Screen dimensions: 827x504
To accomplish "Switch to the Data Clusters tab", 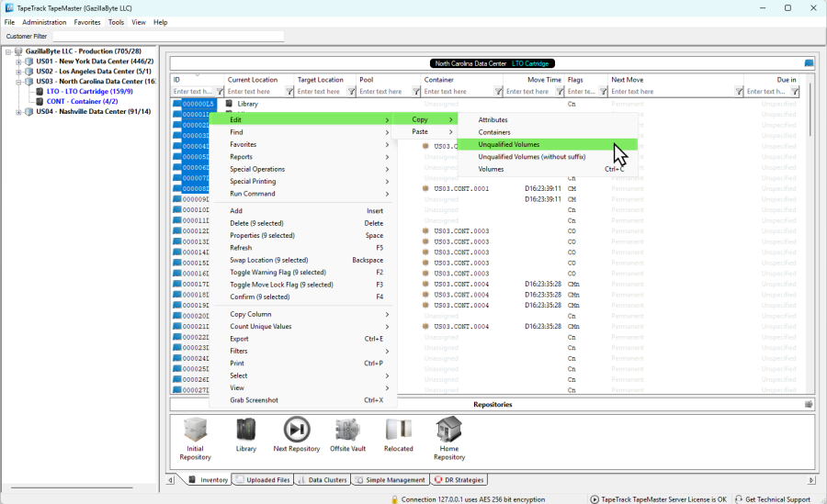I will pyautogui.click(x=323, y=480).
